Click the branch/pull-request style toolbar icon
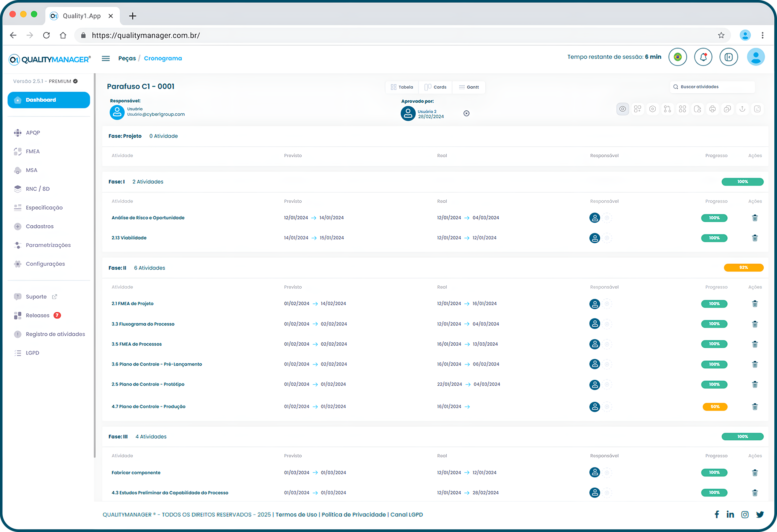 [667, 109]
